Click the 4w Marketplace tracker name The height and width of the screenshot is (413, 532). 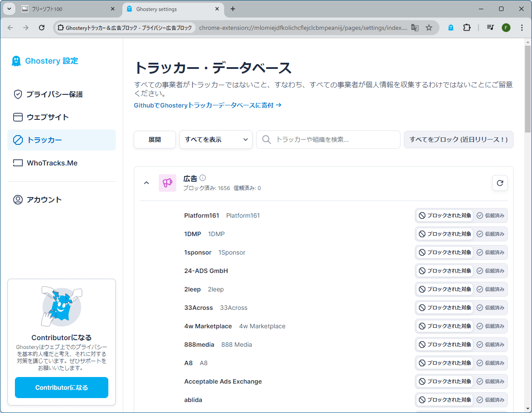[208, 326]
